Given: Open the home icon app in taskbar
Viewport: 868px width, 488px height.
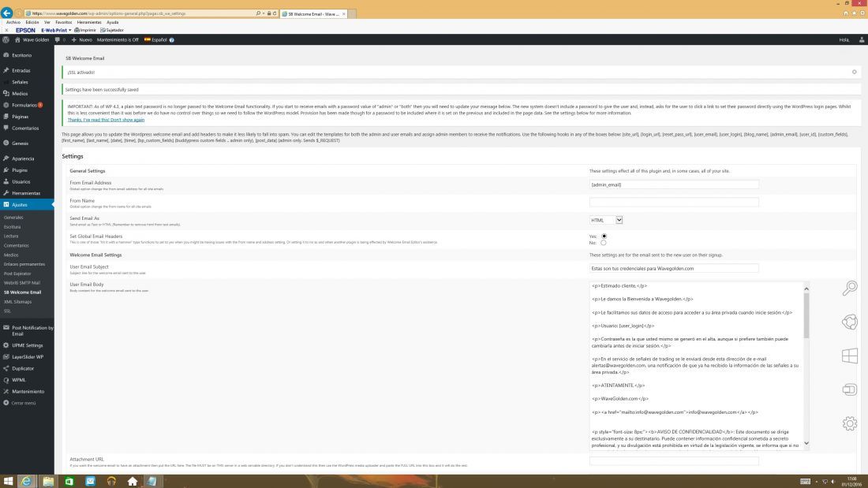Looking at the screenshot, I should [x=133, y=482].
